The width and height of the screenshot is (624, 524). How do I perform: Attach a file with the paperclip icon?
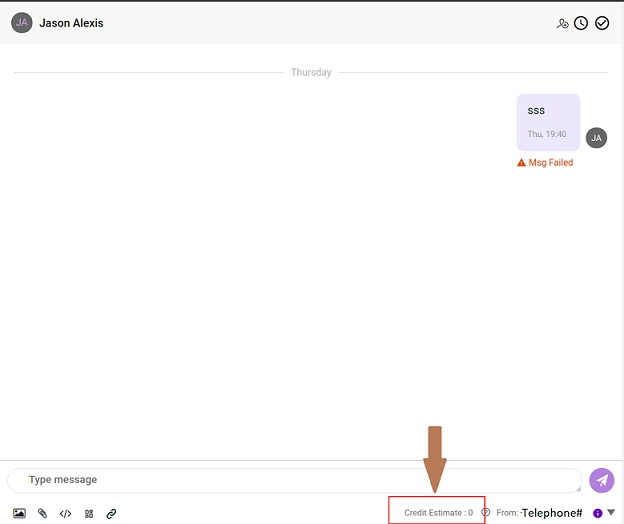pos(42,513)
